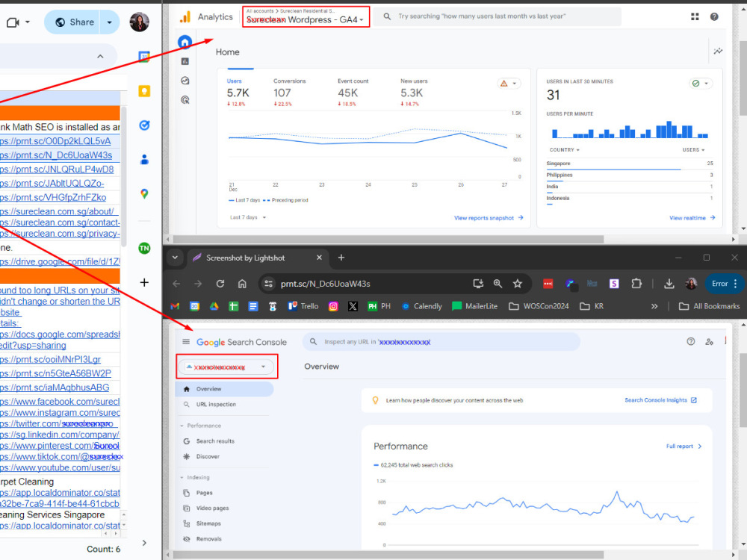Screen dimensions: 747x560
Task: Select the Conversions metric tab
Action: [x=289, y=92]
